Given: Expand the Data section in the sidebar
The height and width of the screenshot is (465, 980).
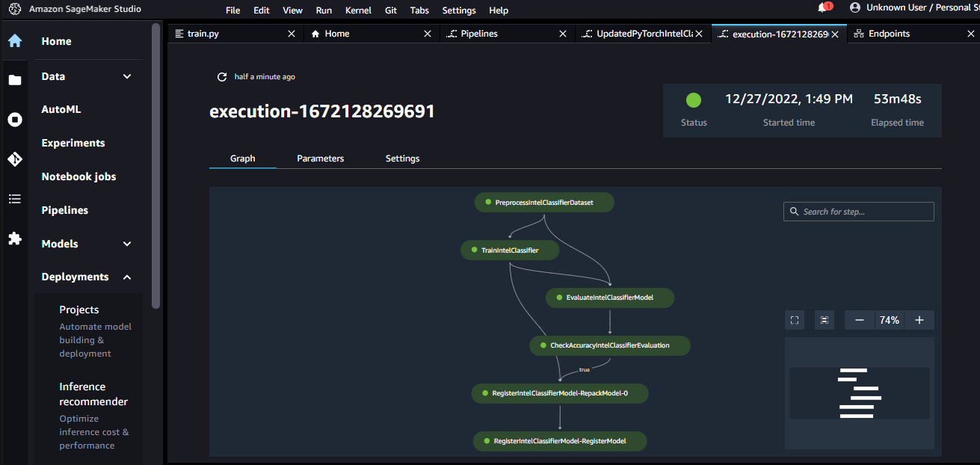Looking at the screenshot, I should tap(127, 76).
